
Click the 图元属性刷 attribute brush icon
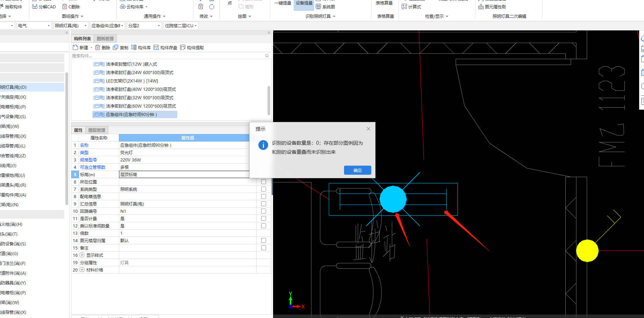point(481,7)
